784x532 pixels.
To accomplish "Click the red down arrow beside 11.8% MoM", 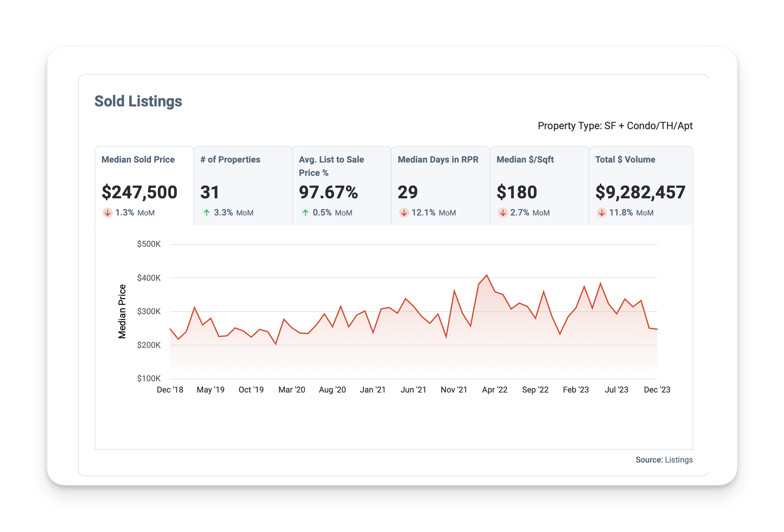I will coord(602,213).
